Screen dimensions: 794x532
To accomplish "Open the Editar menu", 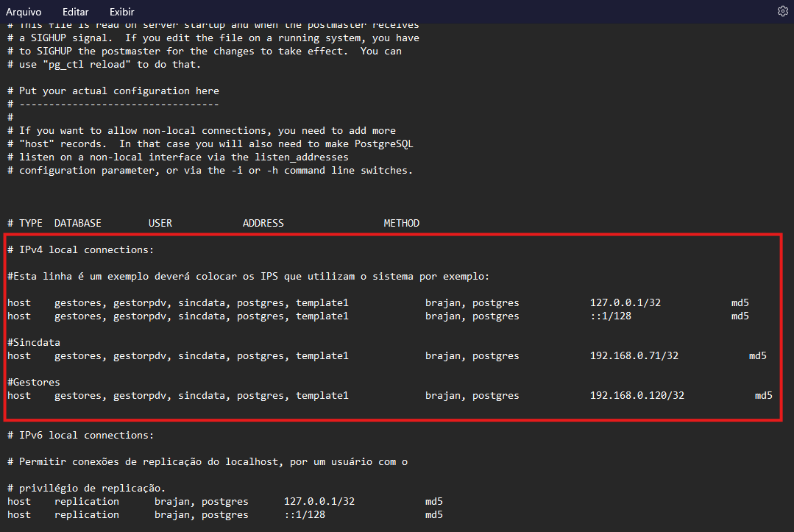I will (x=75, y=12).
